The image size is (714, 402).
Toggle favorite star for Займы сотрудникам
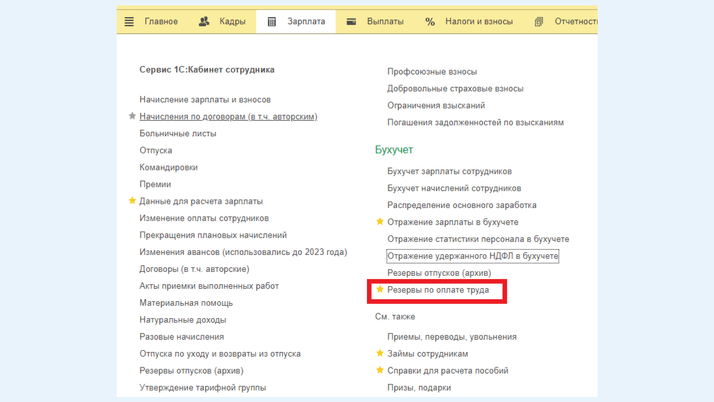point(380,353)
